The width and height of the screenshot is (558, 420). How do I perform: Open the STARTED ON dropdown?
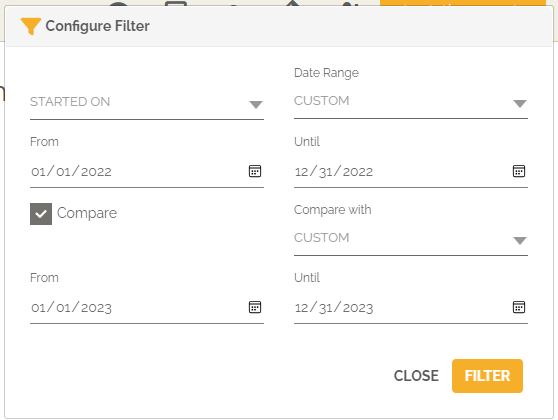147,103
